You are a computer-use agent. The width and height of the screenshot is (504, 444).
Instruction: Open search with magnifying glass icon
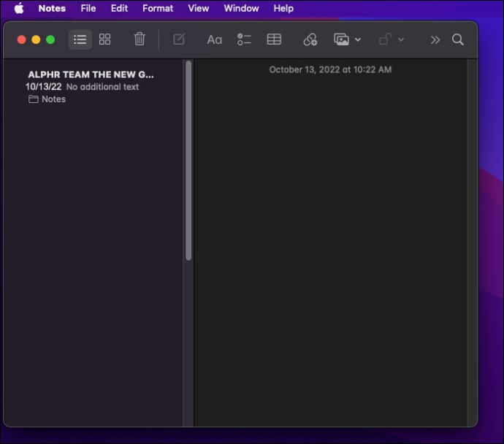(458, 39)
